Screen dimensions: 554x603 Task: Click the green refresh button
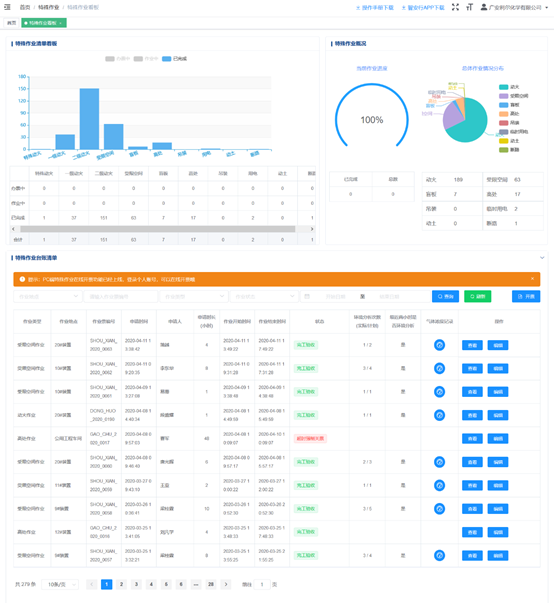click(477, 297)
